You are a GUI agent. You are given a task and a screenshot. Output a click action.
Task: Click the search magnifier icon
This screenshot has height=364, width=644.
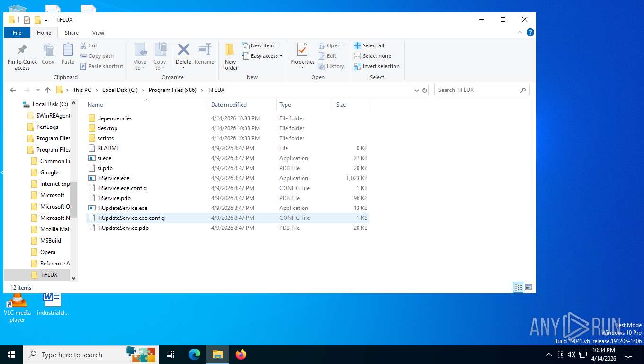click(523, 90)
